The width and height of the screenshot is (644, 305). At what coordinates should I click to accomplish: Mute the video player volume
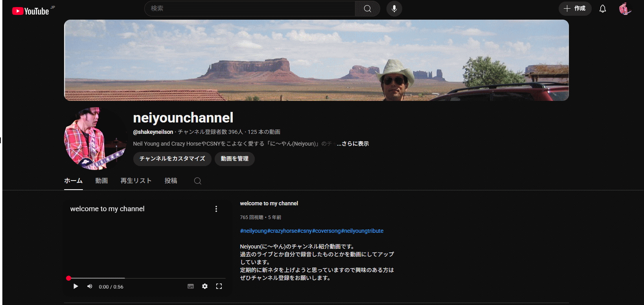[x=90, y=287]
